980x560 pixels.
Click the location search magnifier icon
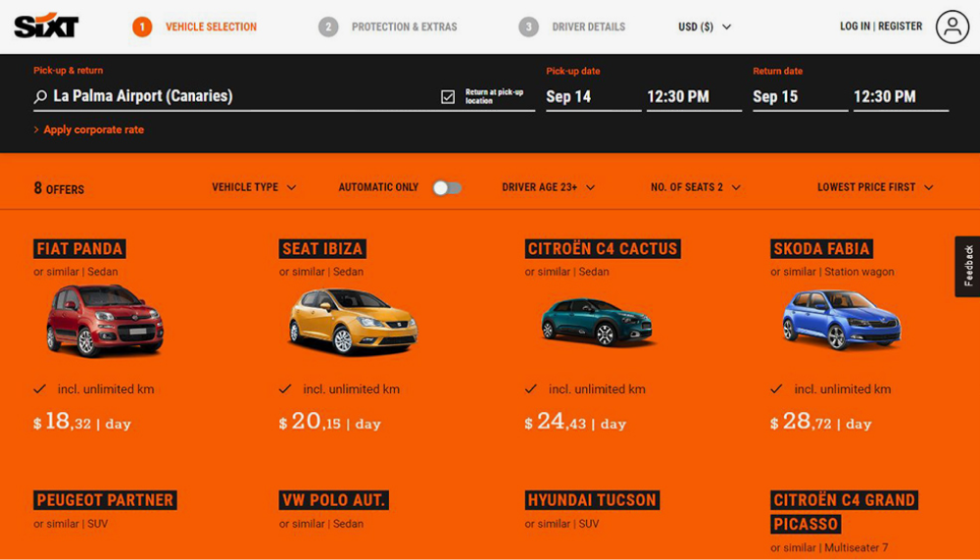pos(40,96)
